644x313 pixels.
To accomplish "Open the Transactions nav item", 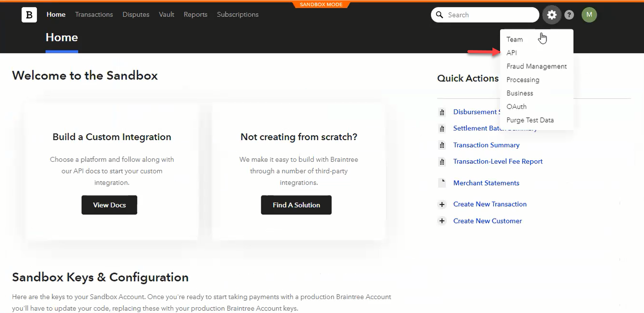I will (x=94, y=14).
